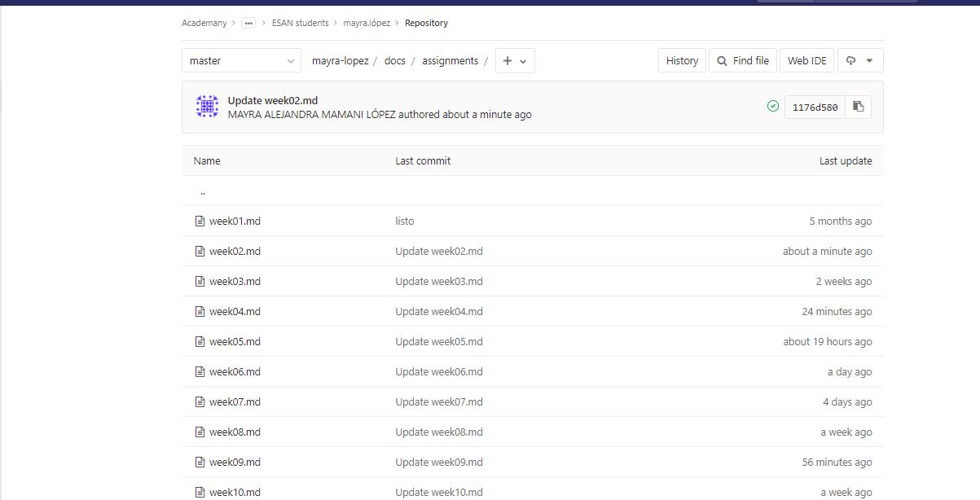980x500 pixels.
Task: Open the 'listo' commit message link
Action: point(405,221)
